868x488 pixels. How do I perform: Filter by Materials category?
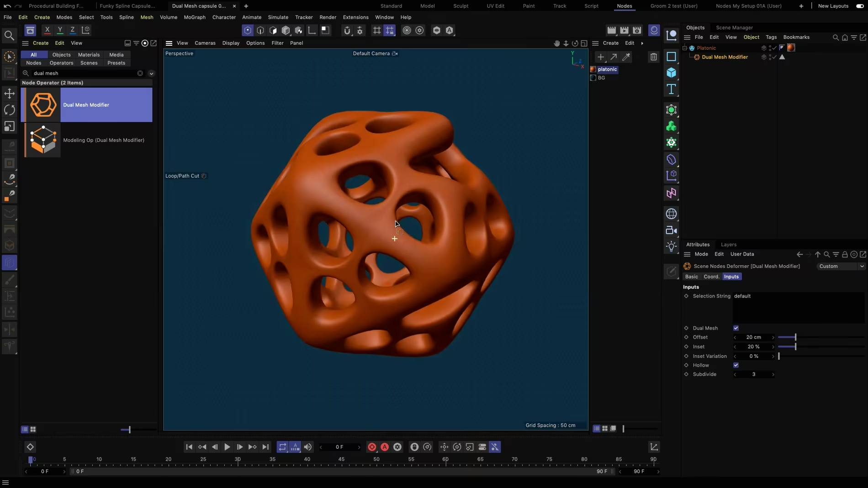tap(89, 55)
